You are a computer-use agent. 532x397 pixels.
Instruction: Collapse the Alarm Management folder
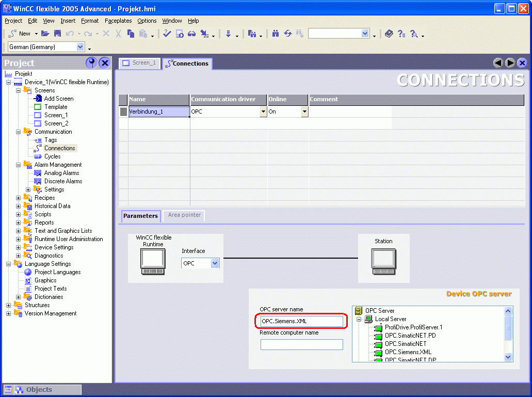point(19,165)
